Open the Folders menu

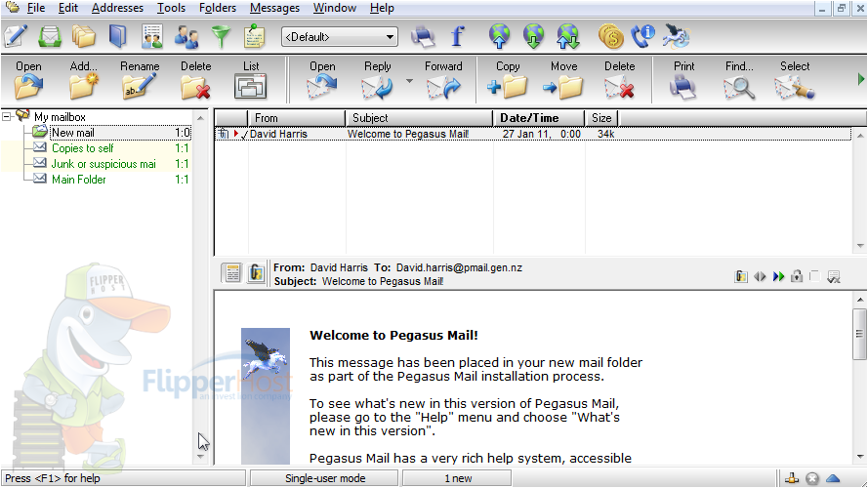click(x=218, y=8)
